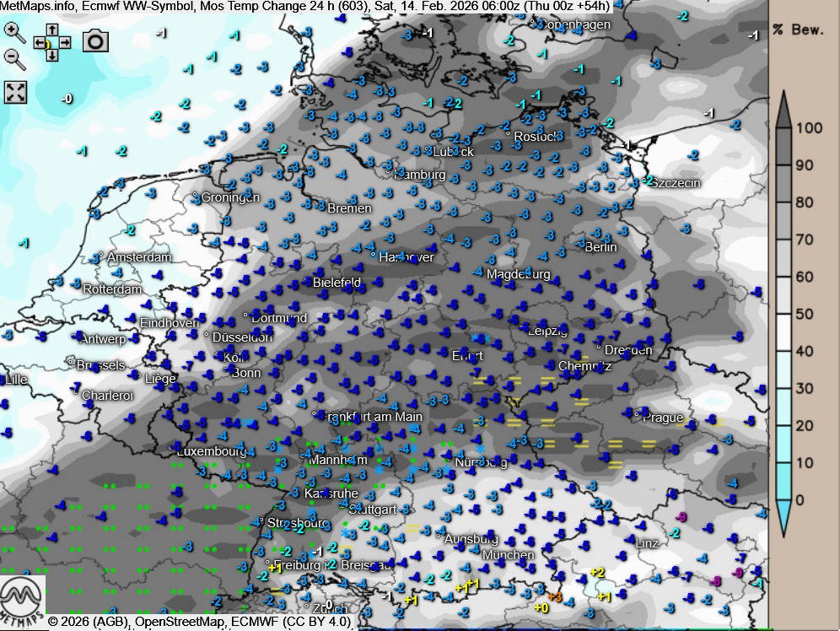
Task: Open the MetMaps logo
Action: (x=23, y=600)
